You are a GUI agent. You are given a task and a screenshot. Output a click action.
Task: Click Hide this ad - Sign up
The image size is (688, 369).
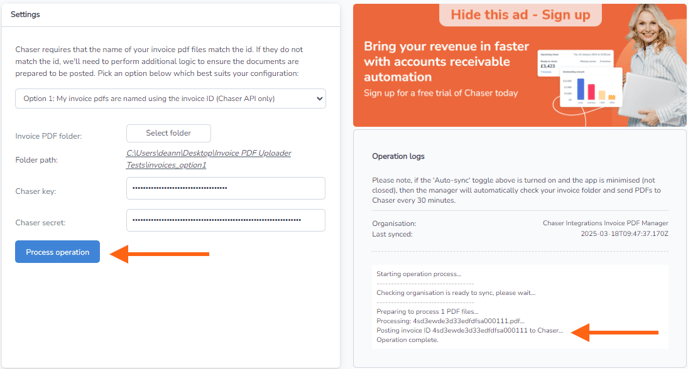pyautogui.click(x=520, y=14)
